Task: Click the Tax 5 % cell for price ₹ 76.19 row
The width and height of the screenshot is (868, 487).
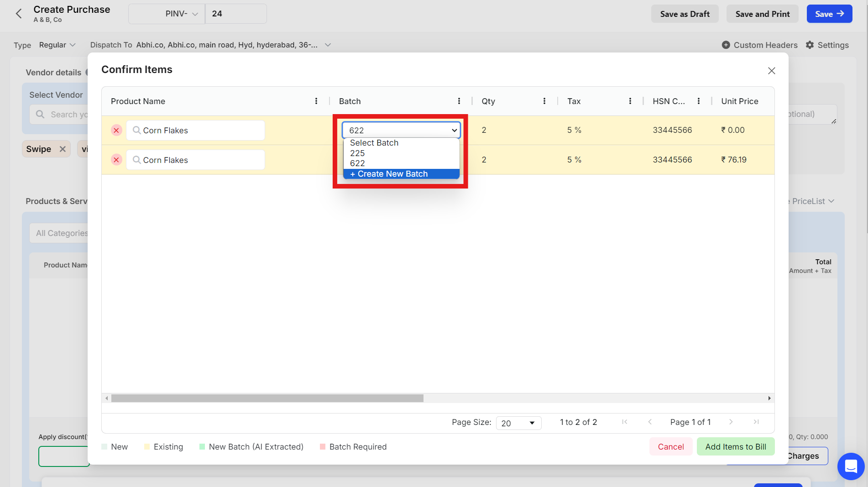Action: pos(601,160)
